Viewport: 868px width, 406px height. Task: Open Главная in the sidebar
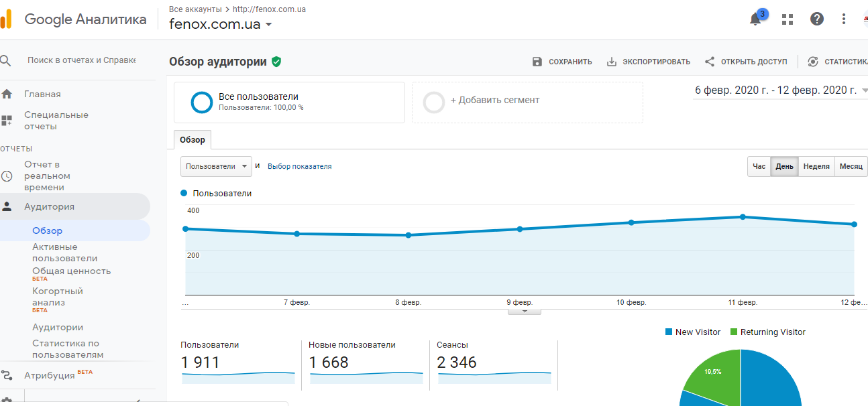[42, 94]
